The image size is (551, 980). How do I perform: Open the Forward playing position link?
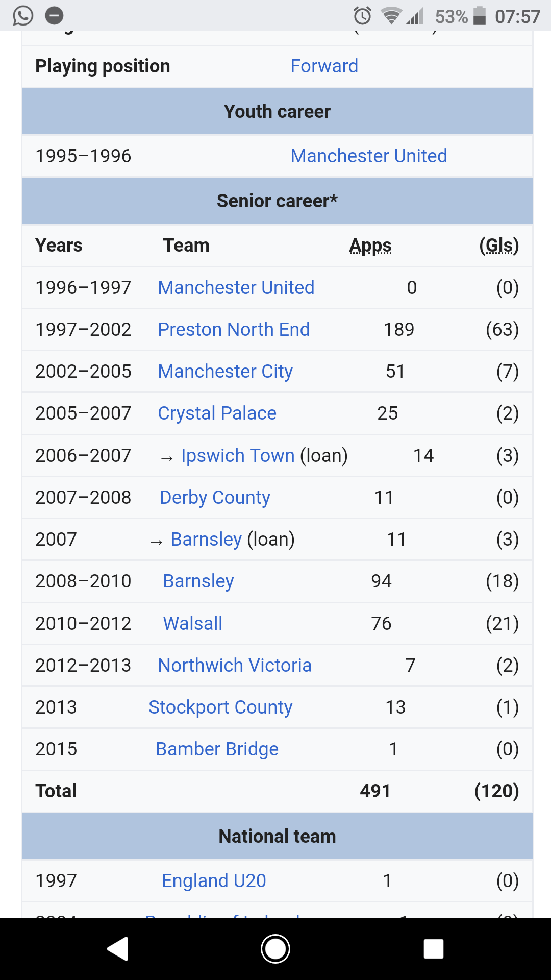point(324,66)
